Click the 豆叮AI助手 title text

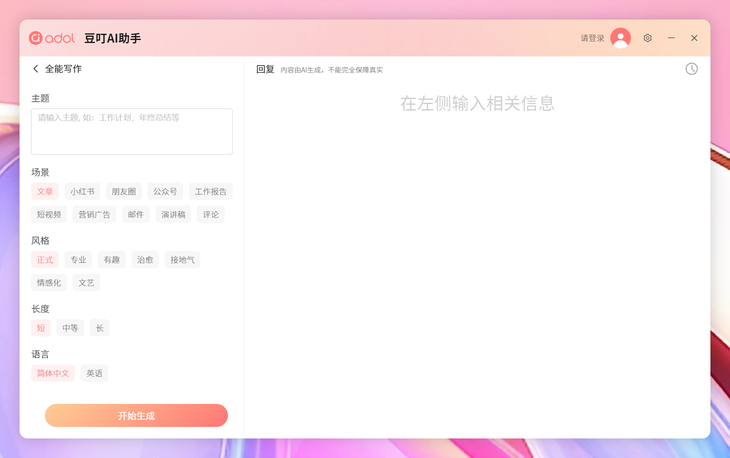[x=113, y=38]
